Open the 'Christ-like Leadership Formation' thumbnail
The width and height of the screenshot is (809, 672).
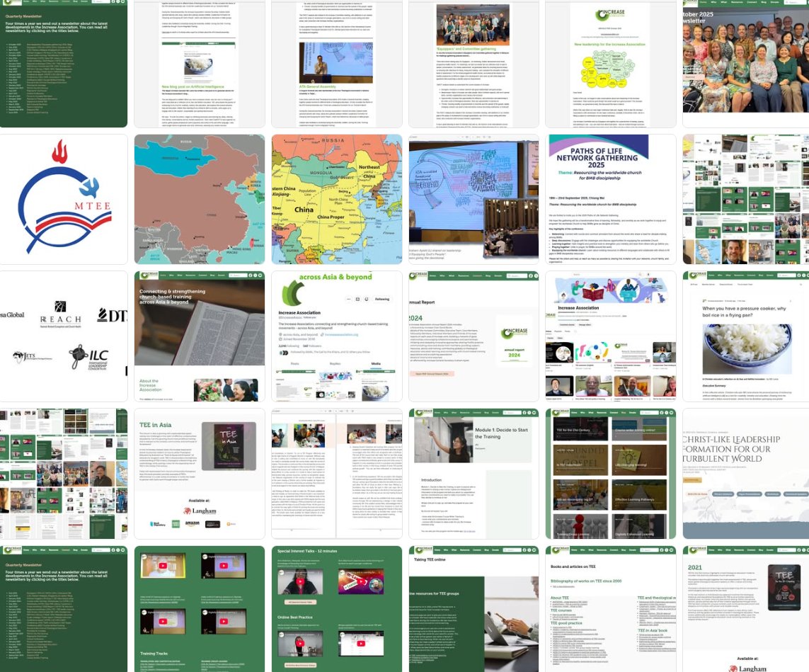746,474
